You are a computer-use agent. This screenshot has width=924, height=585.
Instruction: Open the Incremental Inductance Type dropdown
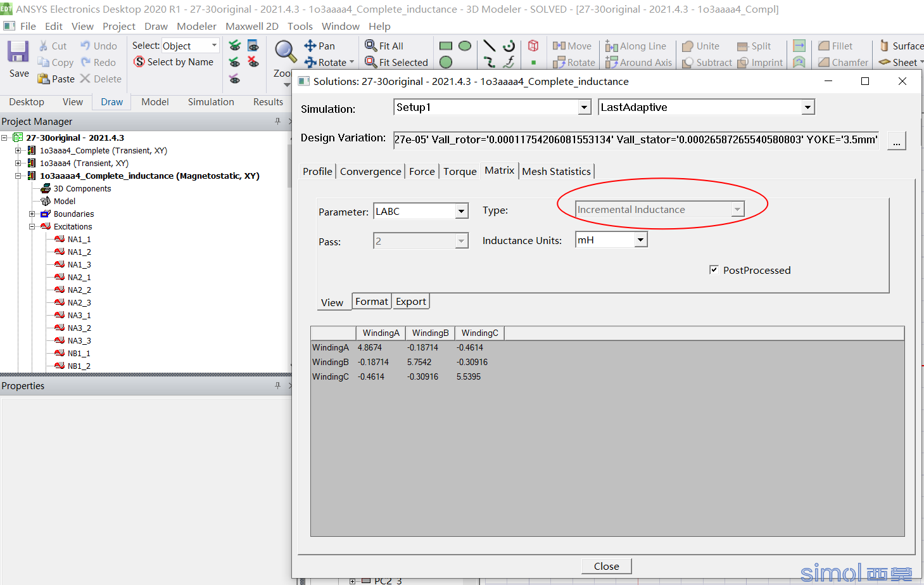coord(737,209)
